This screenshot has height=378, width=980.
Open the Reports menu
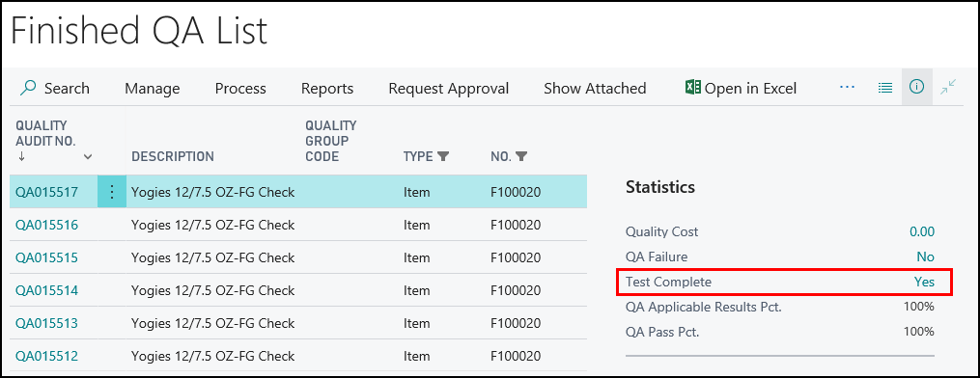[327, 89]
